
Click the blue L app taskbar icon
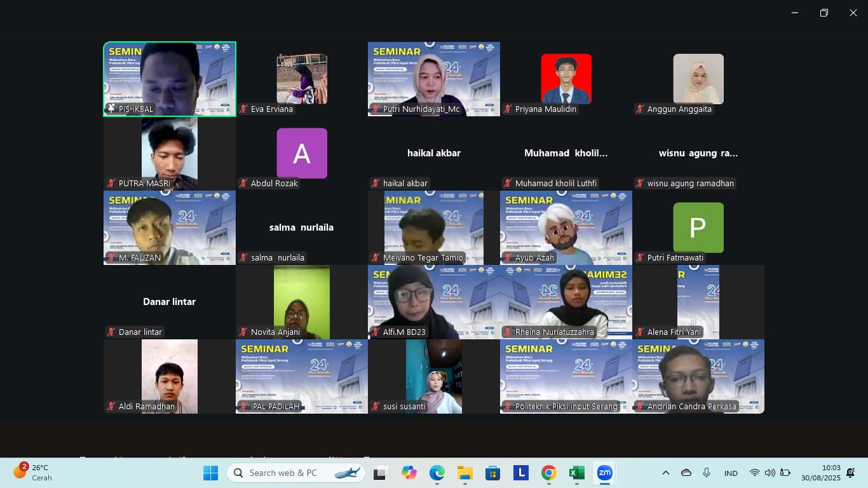(521, 473)
